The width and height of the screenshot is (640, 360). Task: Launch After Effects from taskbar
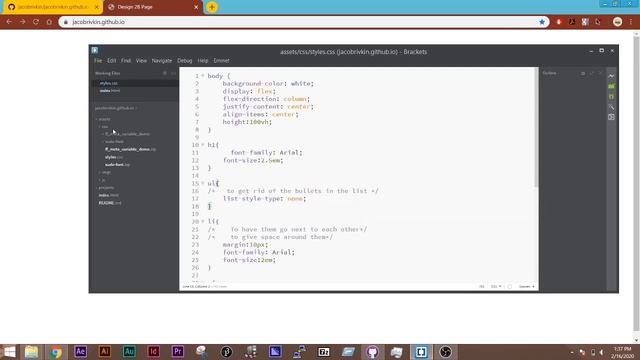click(80, 351)
